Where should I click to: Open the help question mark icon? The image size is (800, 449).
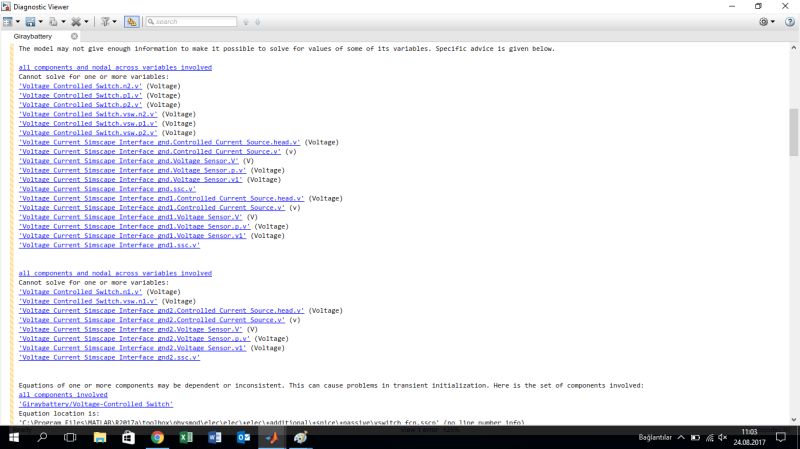pyautogui.click(x=790, y=22)
